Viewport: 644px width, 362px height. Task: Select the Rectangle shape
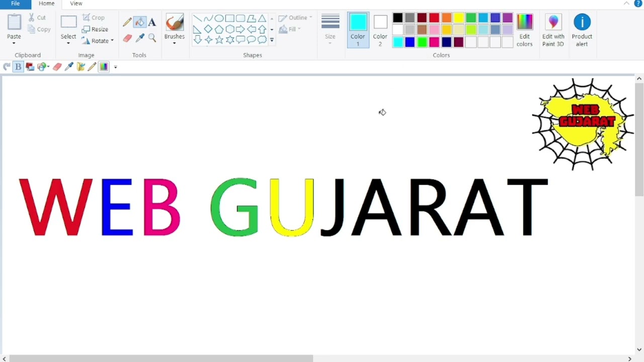click(x=230, y=18)
